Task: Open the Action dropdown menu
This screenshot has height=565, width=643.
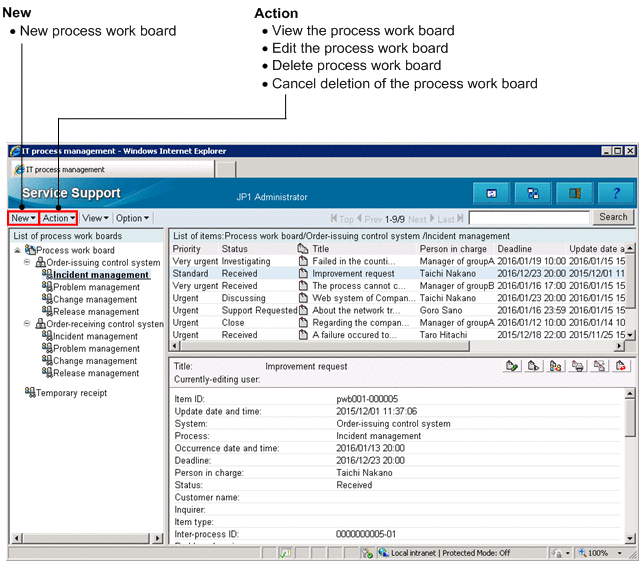Action: point(59,218)
